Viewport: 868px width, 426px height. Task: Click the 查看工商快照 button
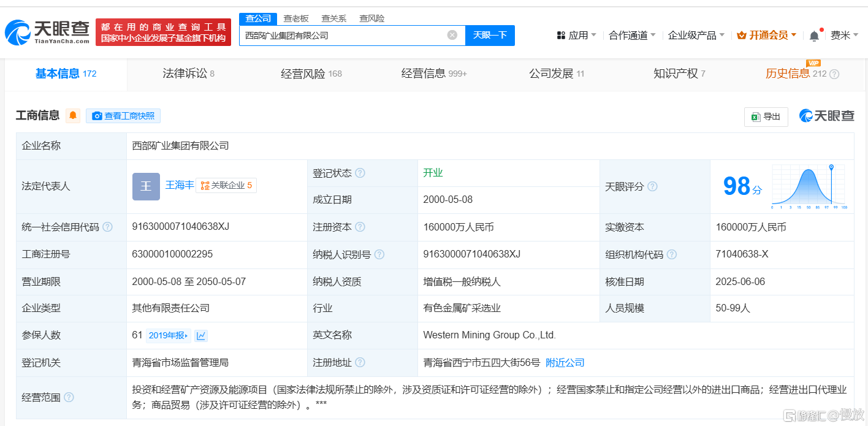pos(123,116)
